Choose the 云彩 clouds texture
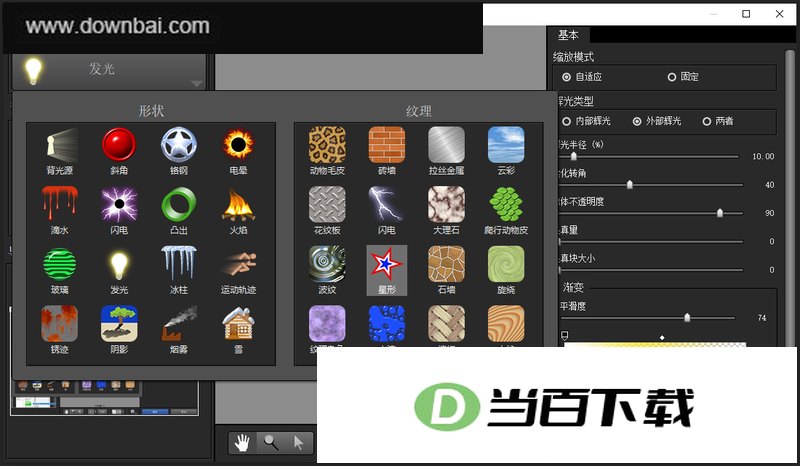The height and width of the screenshot is (466, 800). pos(506,151)
